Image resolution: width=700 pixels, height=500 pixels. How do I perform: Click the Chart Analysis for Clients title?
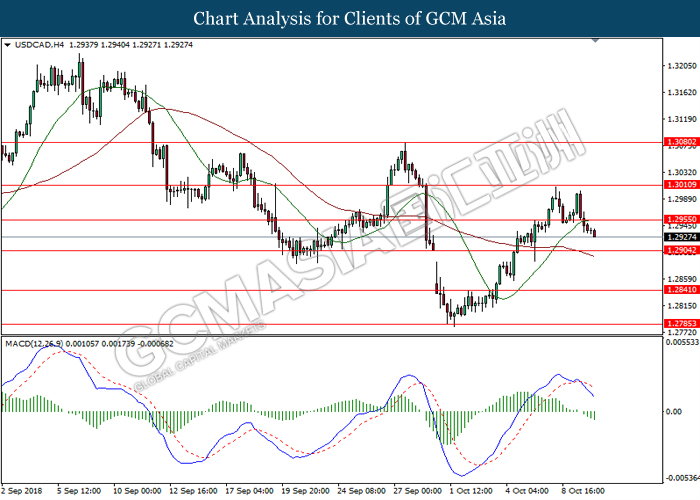[x=350, y=19]
